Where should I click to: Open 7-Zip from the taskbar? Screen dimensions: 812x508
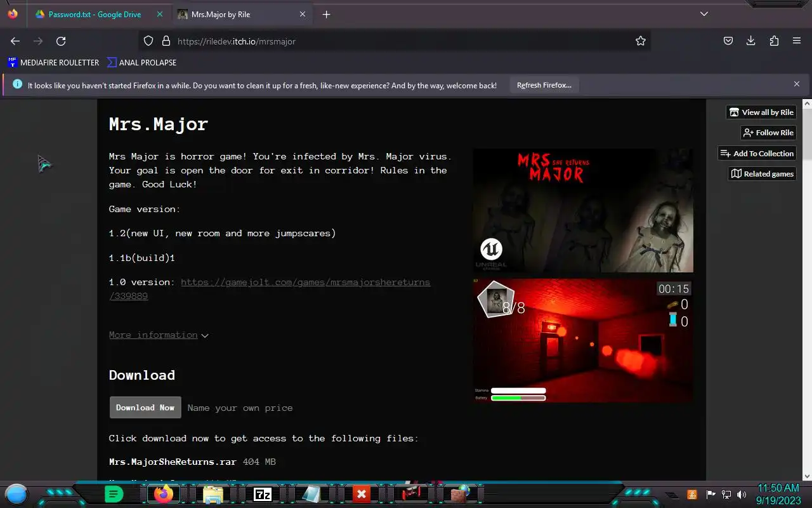[x=263, y=494]
